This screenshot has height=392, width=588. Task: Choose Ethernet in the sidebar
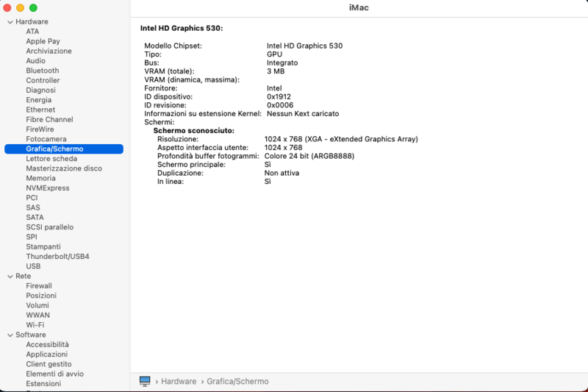(x=40, y=110)
